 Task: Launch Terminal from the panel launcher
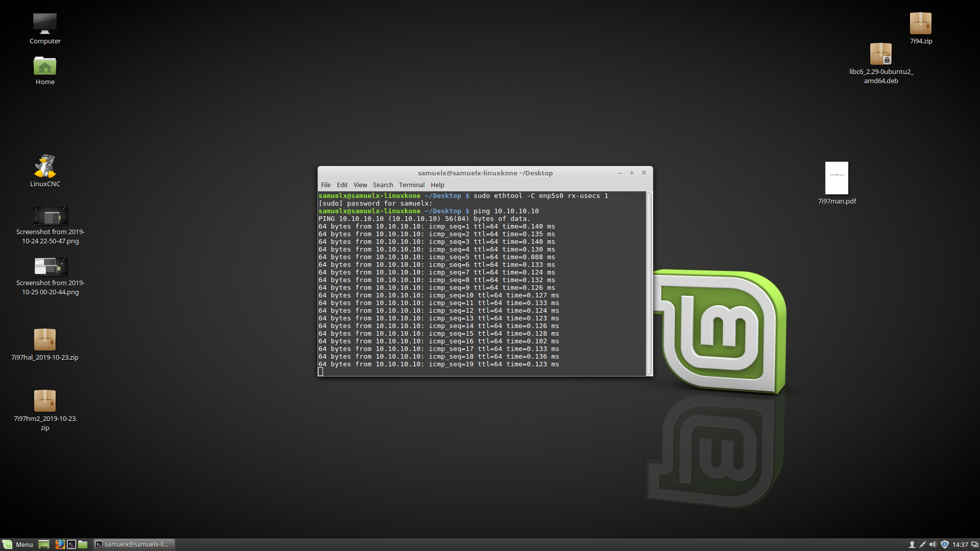click(71, 544)
